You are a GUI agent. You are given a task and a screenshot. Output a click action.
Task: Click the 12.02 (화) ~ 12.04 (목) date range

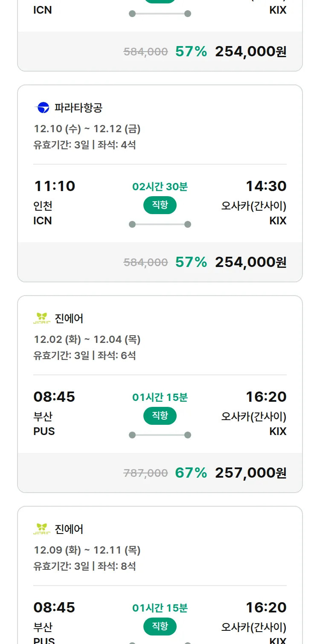[87, 339]
